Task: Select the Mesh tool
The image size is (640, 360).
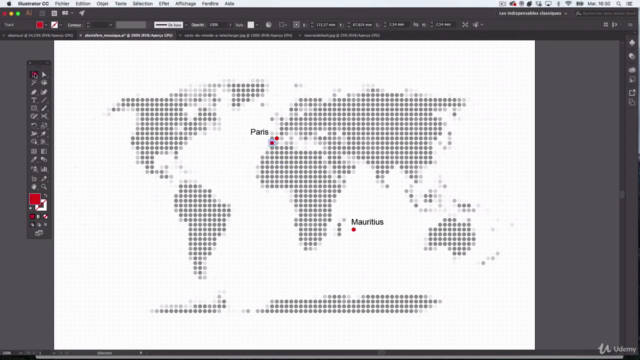Action: [x=34, y=151]
